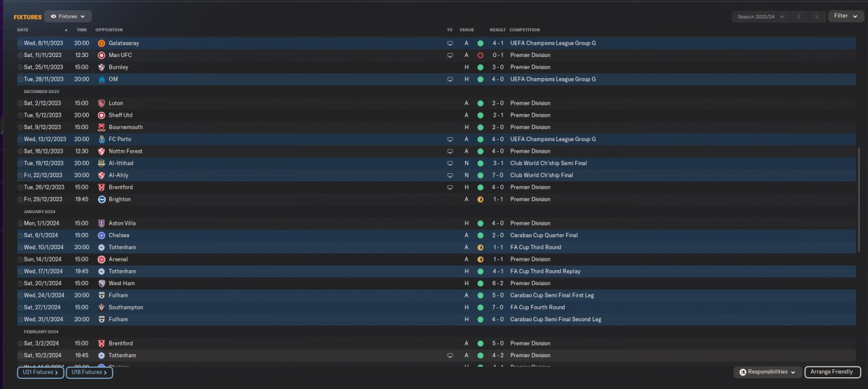Click the FC Porto club crest

pyautogui.click(x=101, y=139)
